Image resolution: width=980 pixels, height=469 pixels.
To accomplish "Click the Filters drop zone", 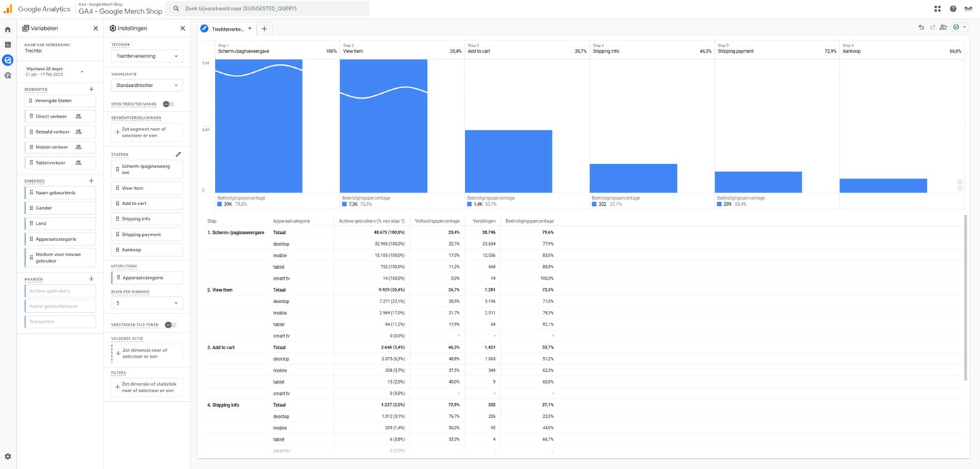I will (x=147, y=387).
